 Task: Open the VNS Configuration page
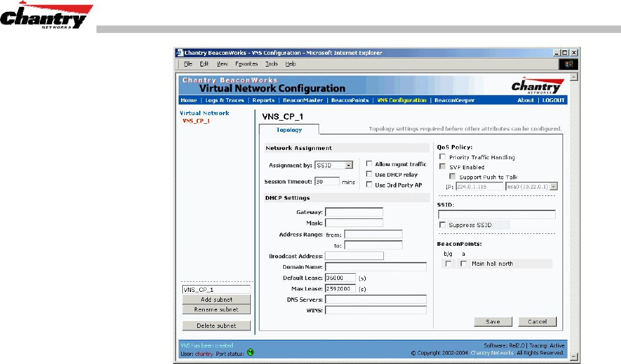tap(401, 100)
